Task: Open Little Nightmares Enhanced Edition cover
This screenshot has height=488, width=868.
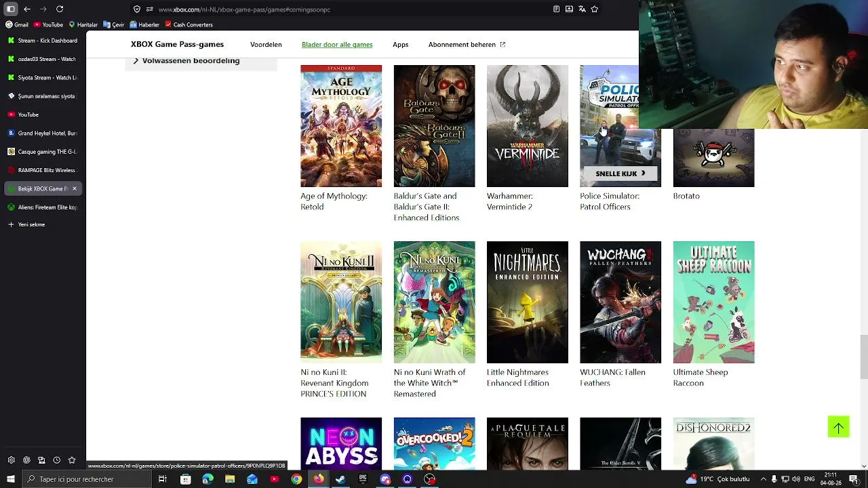Action: tap(528, 302)
